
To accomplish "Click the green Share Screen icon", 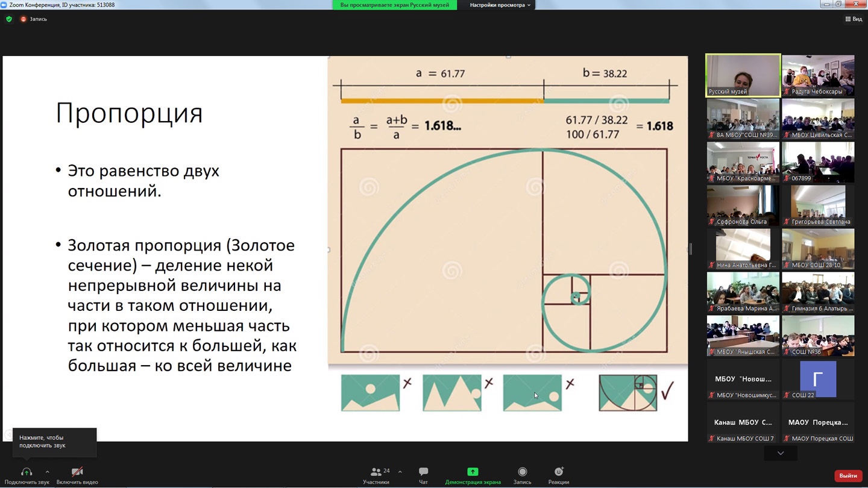I will tap(473, 472).
